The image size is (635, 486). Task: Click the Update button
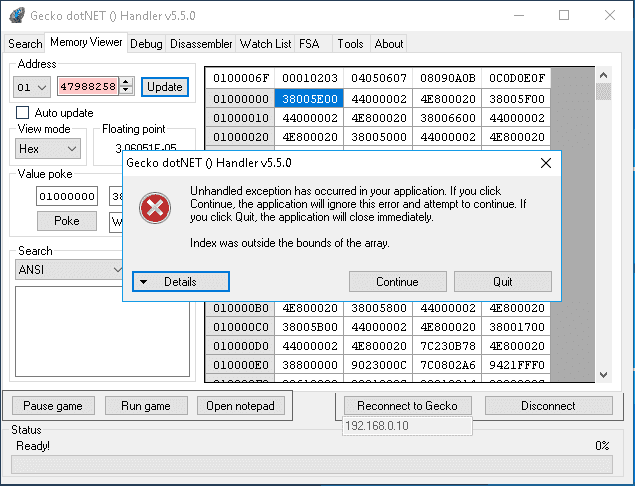(165, 87)
